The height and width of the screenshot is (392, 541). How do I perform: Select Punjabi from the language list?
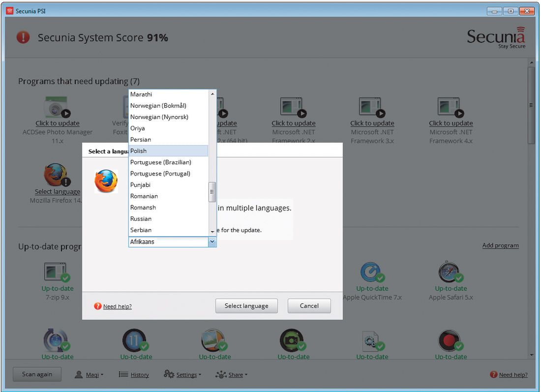(168, 185)
